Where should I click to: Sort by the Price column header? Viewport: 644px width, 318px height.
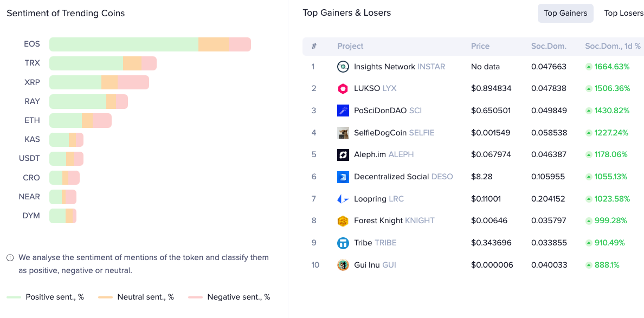tap(480, 46)
